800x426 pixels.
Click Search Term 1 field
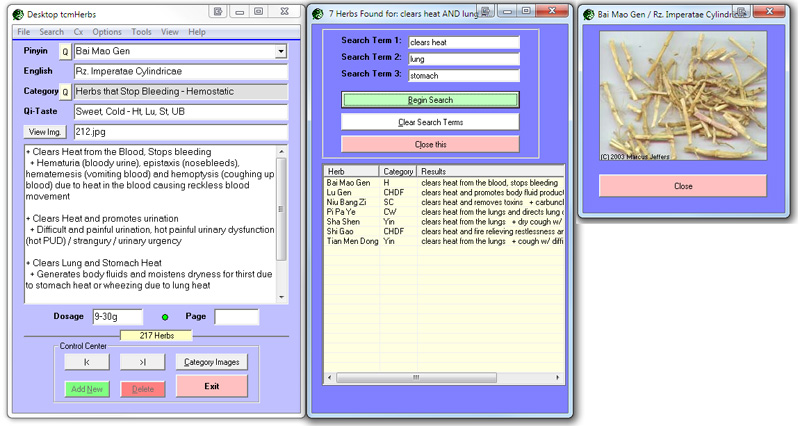point(464,42)
